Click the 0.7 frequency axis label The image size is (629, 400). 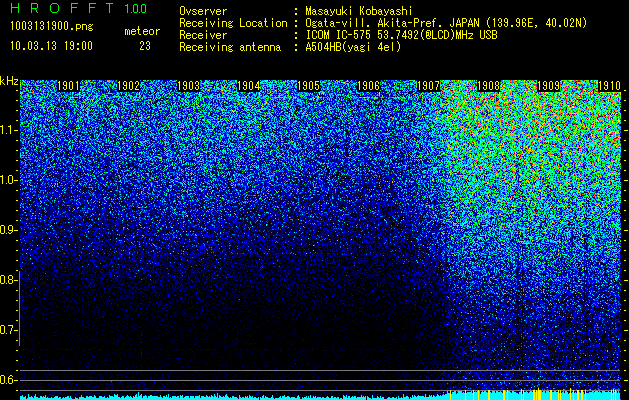coord(8,330)
